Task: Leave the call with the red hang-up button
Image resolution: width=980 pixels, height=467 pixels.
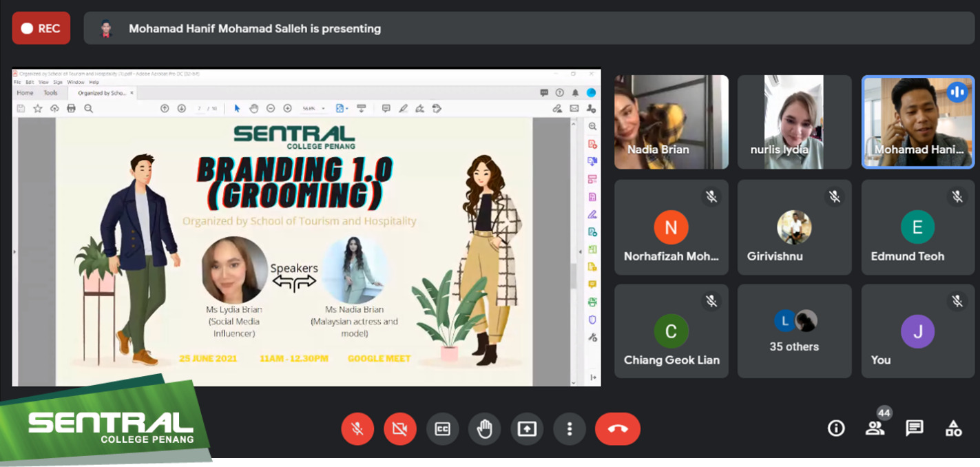Action: pos(618,429)
